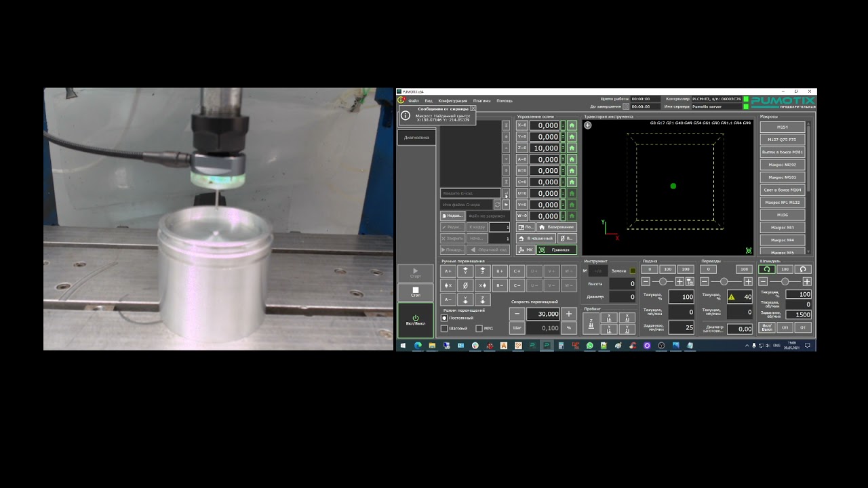Home the Y axis via house icon
868x488 pixels.
pyautogui.click(x=572, y=137)
